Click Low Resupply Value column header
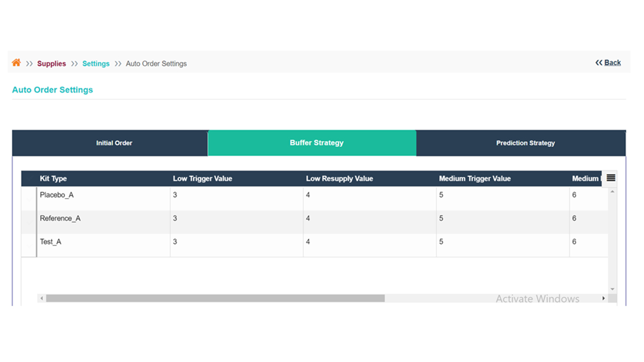This screenshot has width=644, height=362. tap(339, 178)
